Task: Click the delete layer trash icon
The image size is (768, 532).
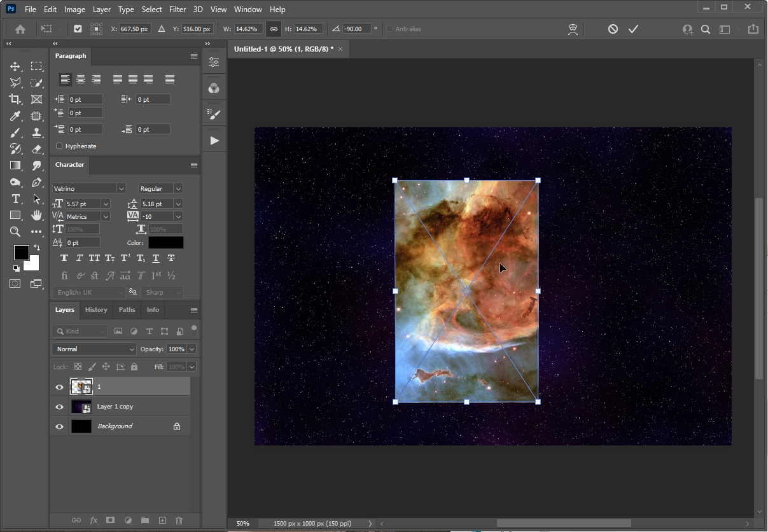Action: click(179, 520)
